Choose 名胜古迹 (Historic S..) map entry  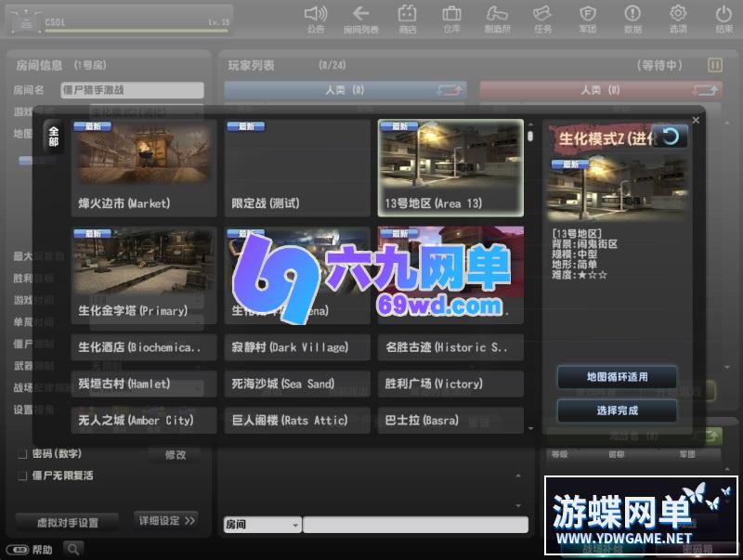point(450,347)
